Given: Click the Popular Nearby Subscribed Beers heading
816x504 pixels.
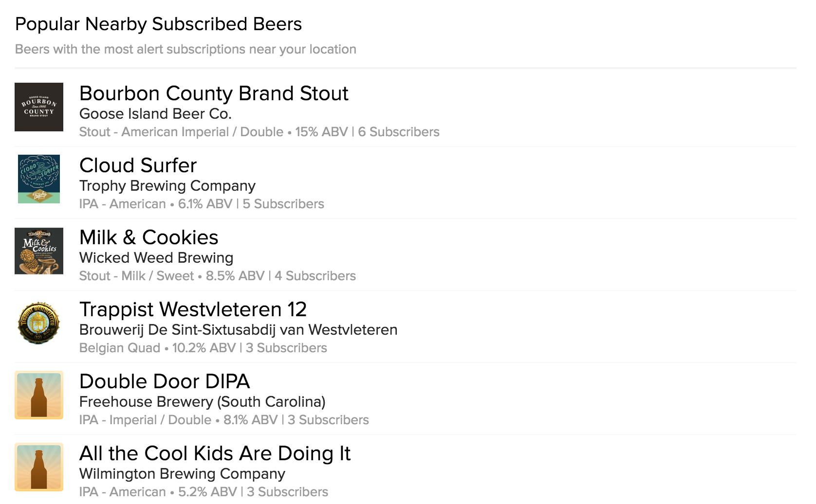Looking at the screenshot, I should coord(158,24).
